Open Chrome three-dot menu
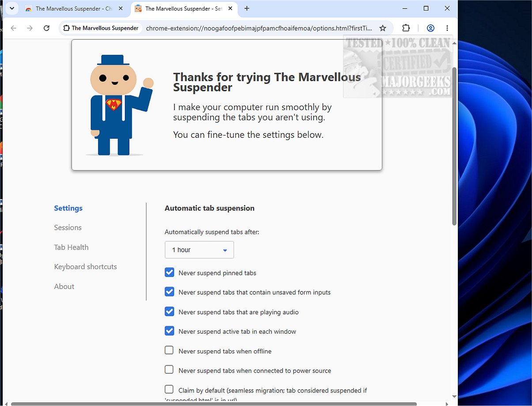 pyautogui.click(x=447, y=28)
